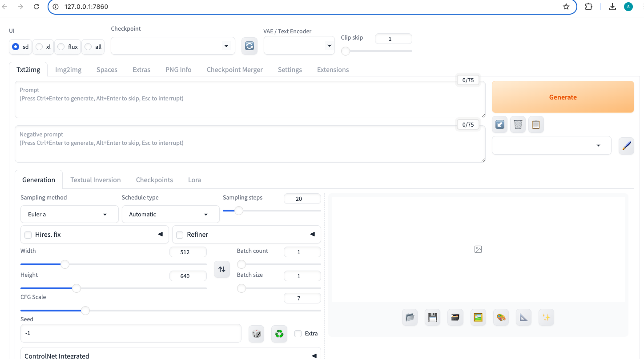644x359 pixels.
Task: Send image to inpaint palette icon
Action: pos(501,317)
